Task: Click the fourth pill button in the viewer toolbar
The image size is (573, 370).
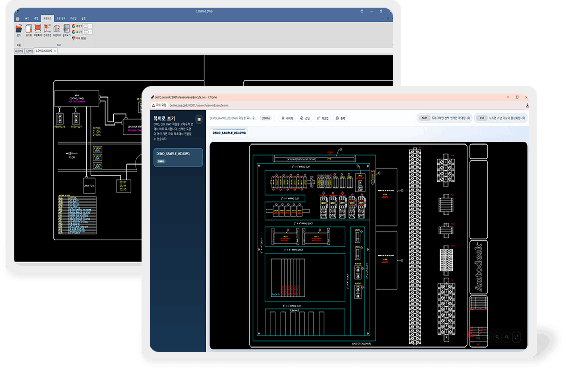Action: tap(341, 118)
